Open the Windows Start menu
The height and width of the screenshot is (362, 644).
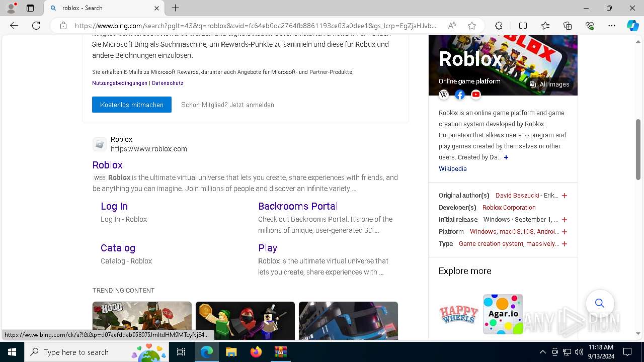pyautogui.click(x=12, y=352)
